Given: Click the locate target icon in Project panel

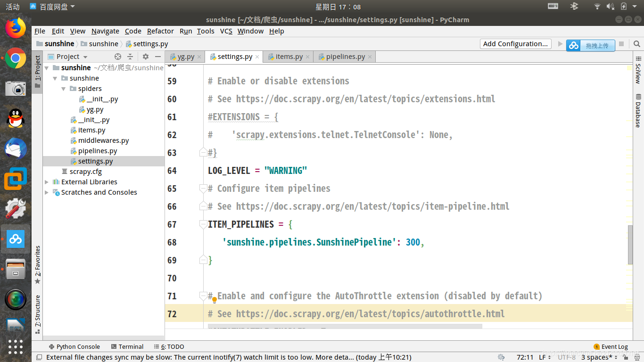Looking at the screenshot, I should point(118,57).
